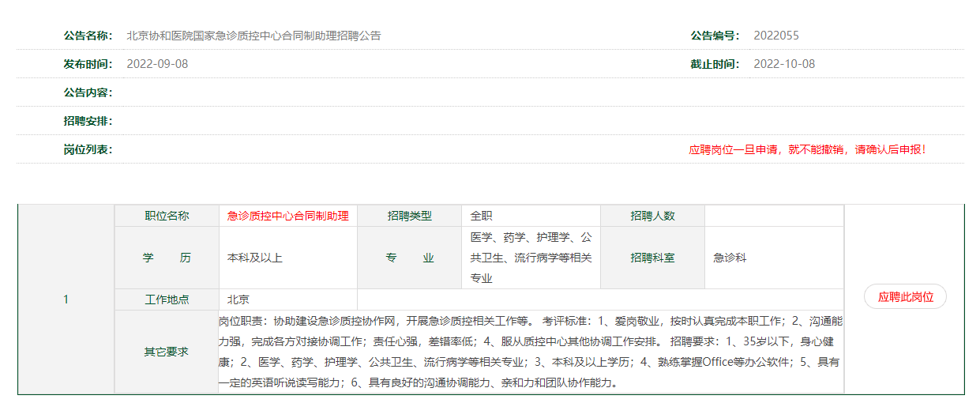
Task: Click the 招聘安排 label
Action: coord(88,121)
